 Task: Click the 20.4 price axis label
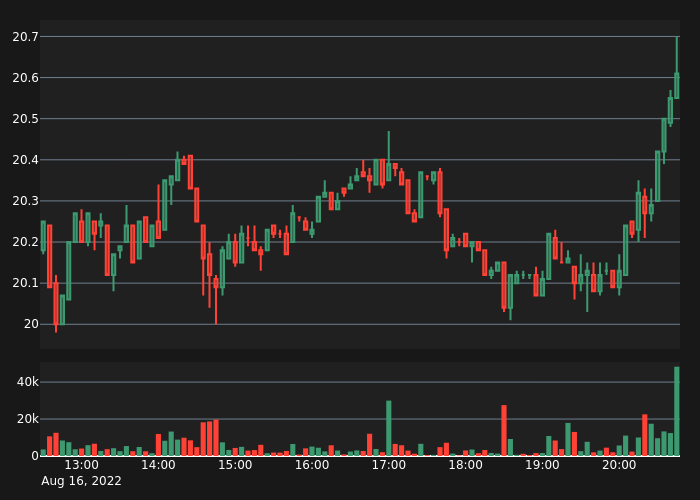25,160
